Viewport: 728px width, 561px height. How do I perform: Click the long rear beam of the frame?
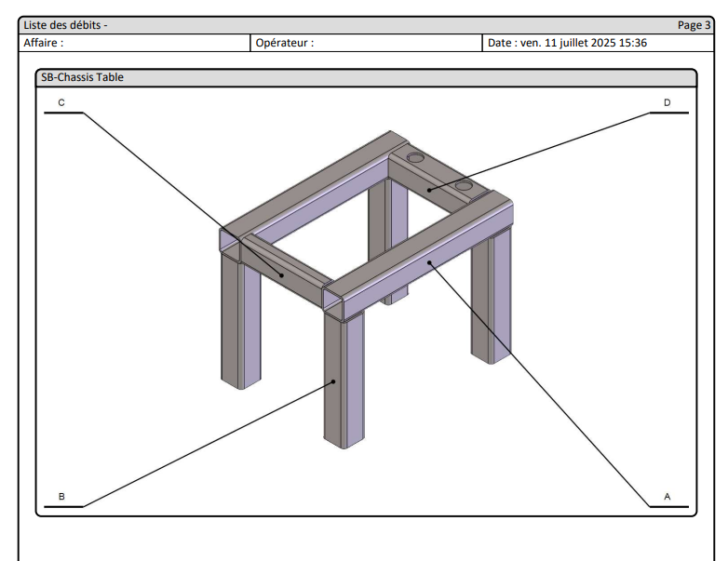pyautogui.click(x=307, y=186)
